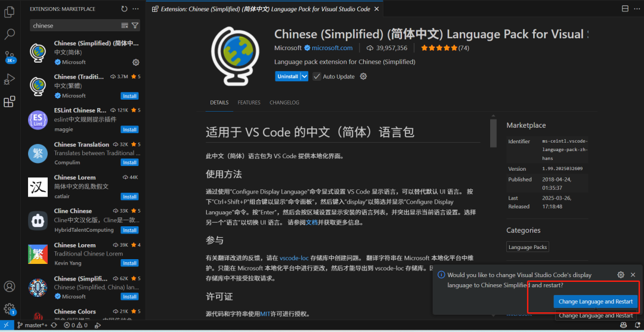Clear extensions search results icon
The image size is (644, 332).
125,26
